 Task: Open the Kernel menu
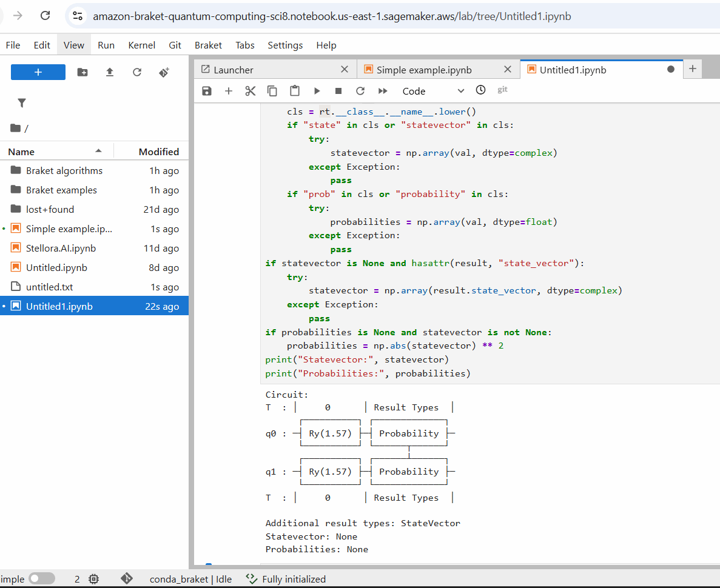point(141,45)
